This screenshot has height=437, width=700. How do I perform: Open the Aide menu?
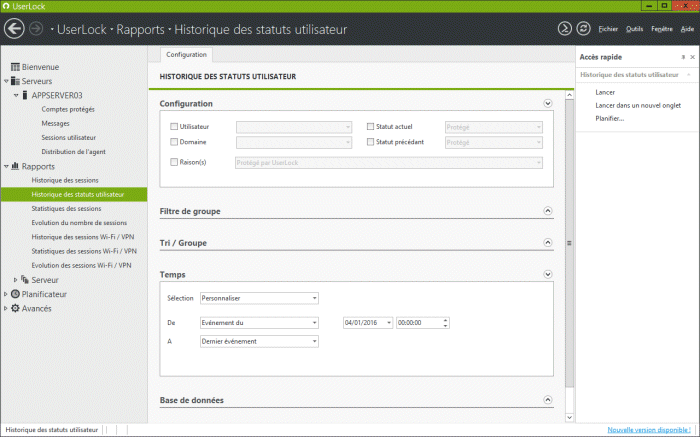[x=687, y=29]
